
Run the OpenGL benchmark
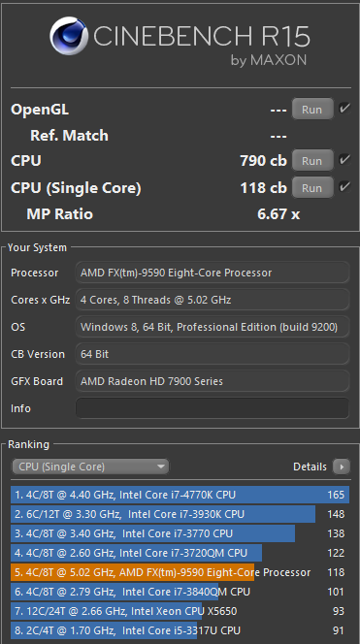pyautogui.click(x=312, y=109)
